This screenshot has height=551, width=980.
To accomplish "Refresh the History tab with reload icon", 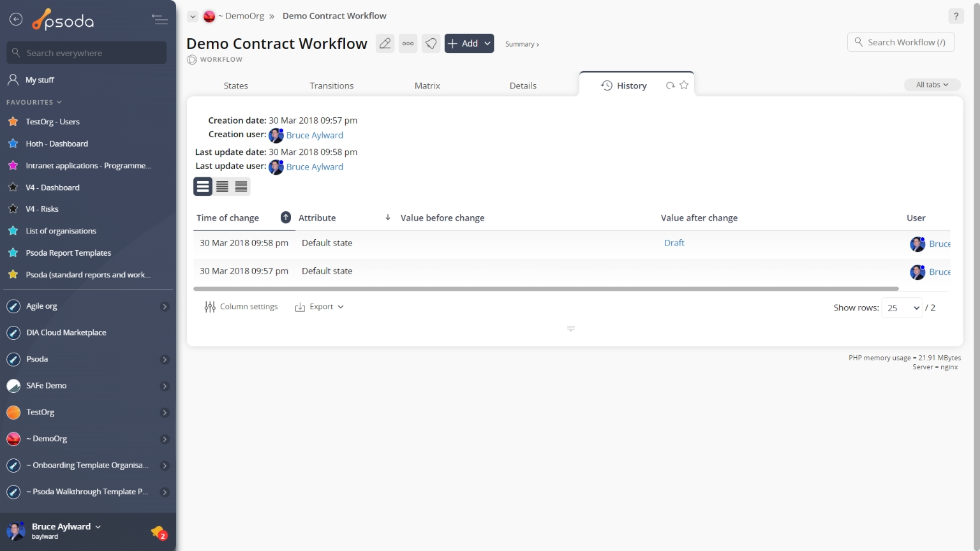I will (670, 85).
